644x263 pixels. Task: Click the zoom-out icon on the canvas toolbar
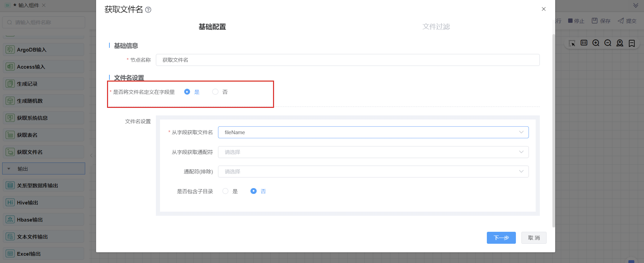[608, 43]
